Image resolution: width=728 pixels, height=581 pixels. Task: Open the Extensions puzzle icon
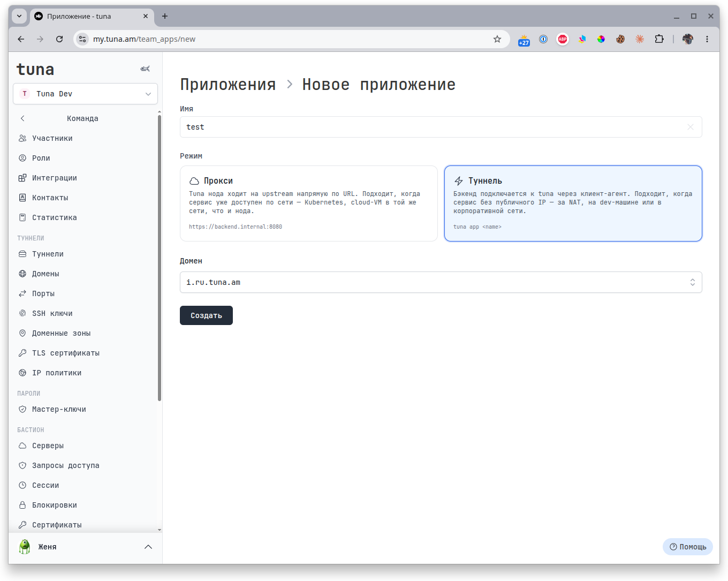[659, 39]
